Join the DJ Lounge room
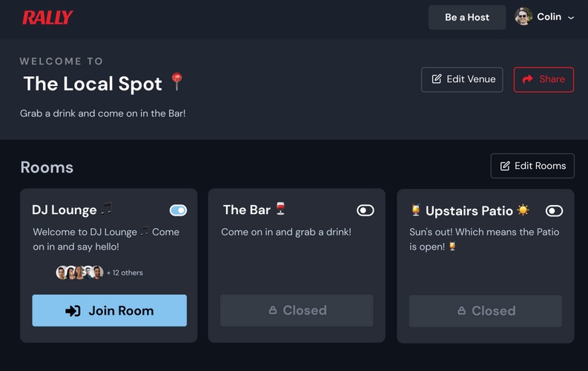 (x=109, y=311)
